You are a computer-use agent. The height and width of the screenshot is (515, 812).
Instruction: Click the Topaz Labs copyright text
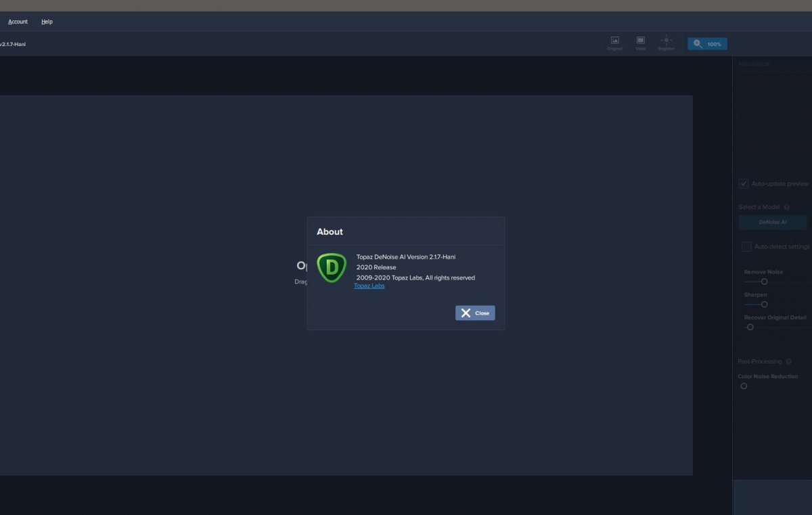[415, 277]
